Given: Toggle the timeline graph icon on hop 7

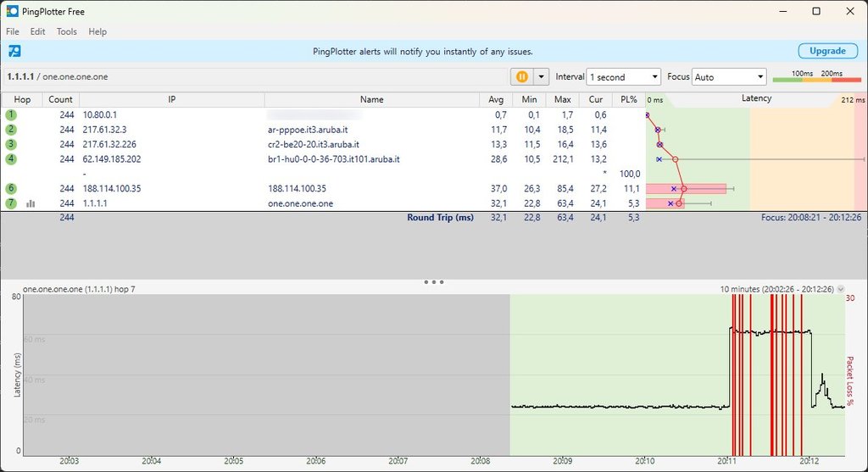Looking at the screenshot, I should coord(31,203).
